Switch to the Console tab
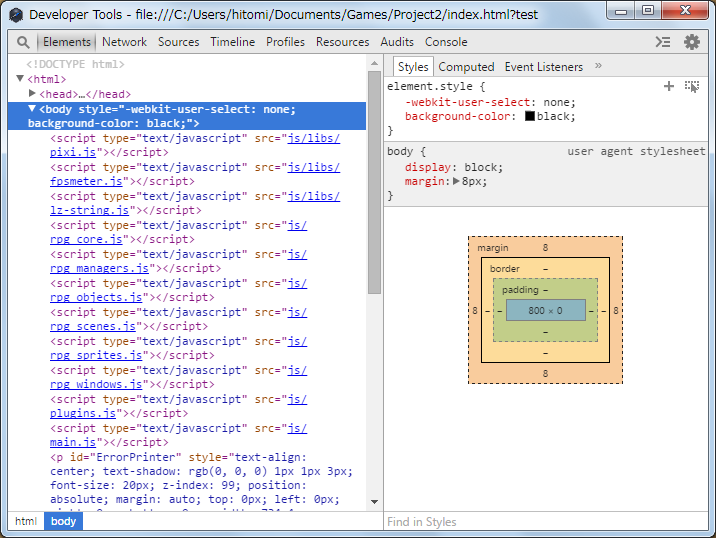Viewport: 716px width, 538px height. [446, 42]
